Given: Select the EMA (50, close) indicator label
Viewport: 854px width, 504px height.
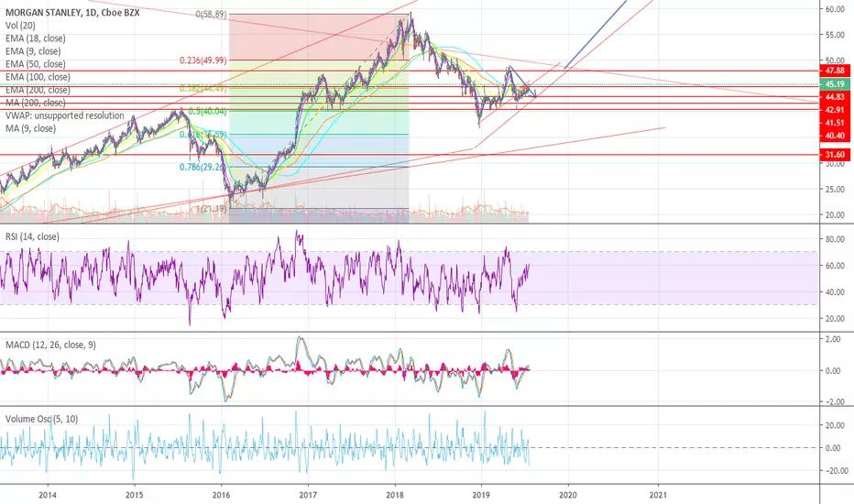Looking at the screenshot, I should [36, 64].
